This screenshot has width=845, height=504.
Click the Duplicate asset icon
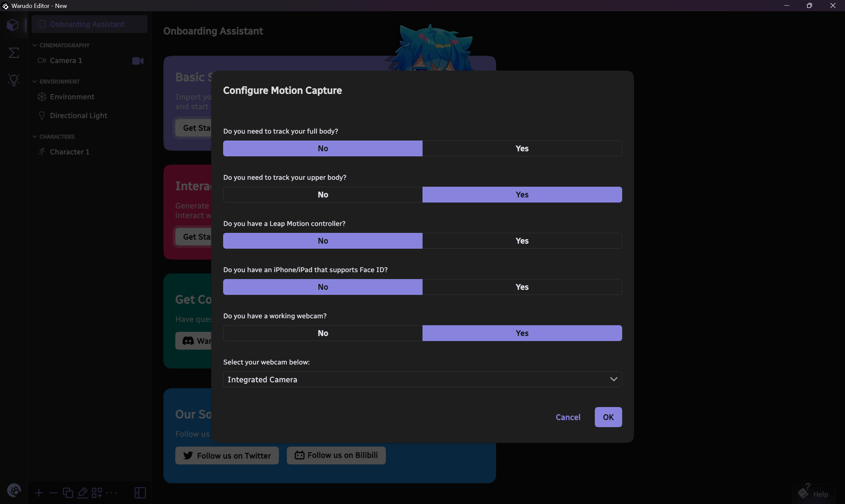point(68,493)
